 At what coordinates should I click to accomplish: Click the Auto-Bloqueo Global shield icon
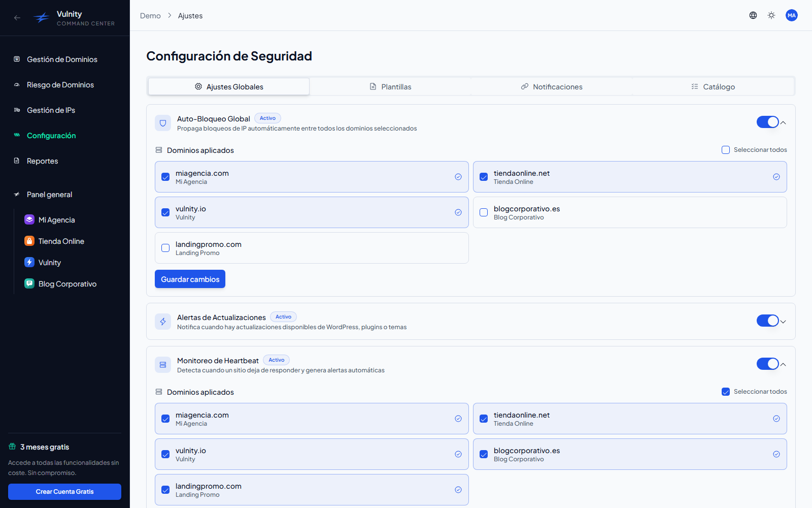(x=163, y=123)
